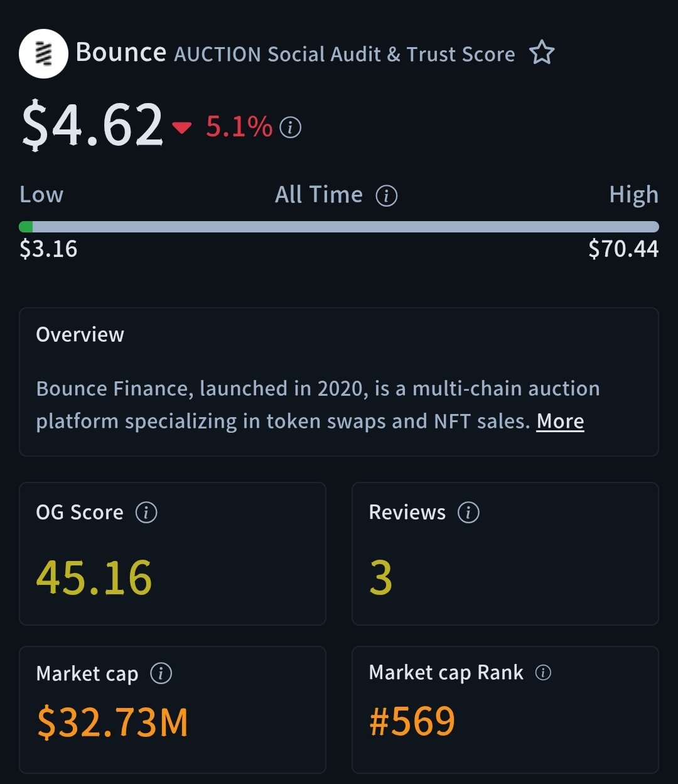Click the Market cap Rank info icon
The height and width of the screenshot is (784, 678).
pyautogui.click(x=543, y=673)
